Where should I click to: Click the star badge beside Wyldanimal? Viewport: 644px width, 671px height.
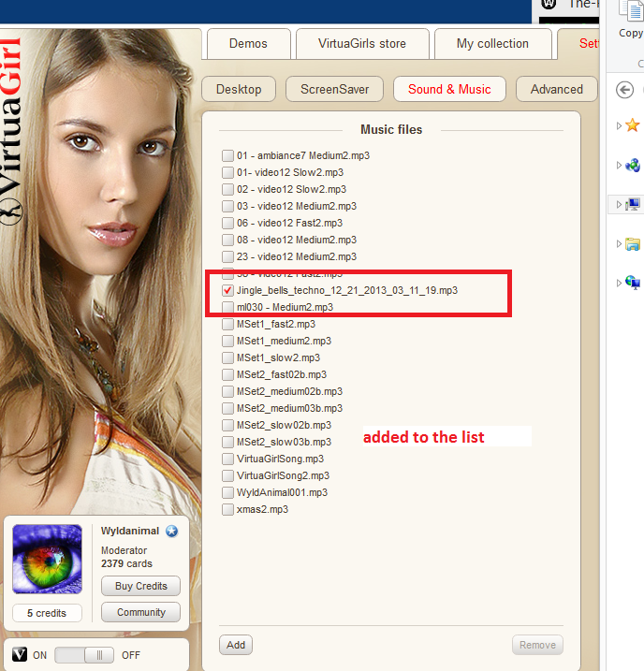click(x=172, y=531)
